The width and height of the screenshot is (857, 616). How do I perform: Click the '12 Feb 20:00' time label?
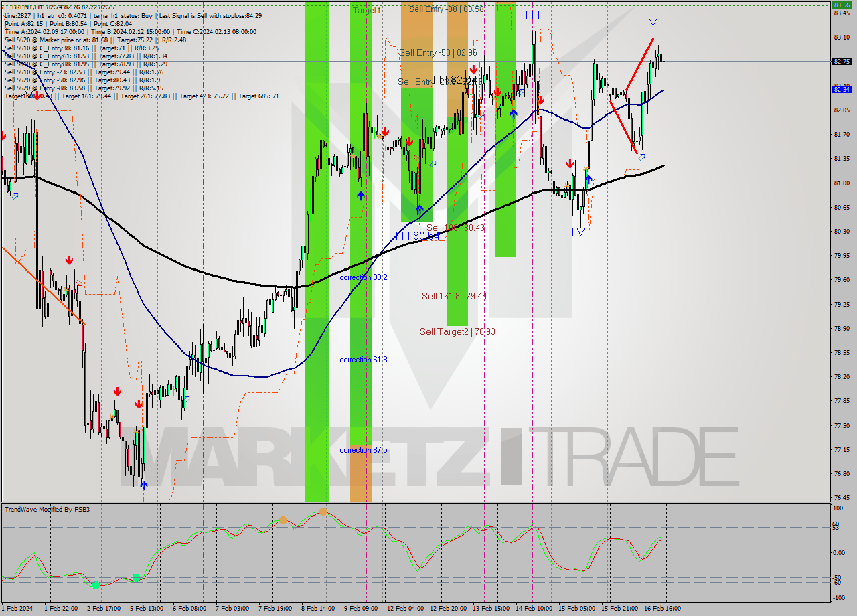(448, 609)
